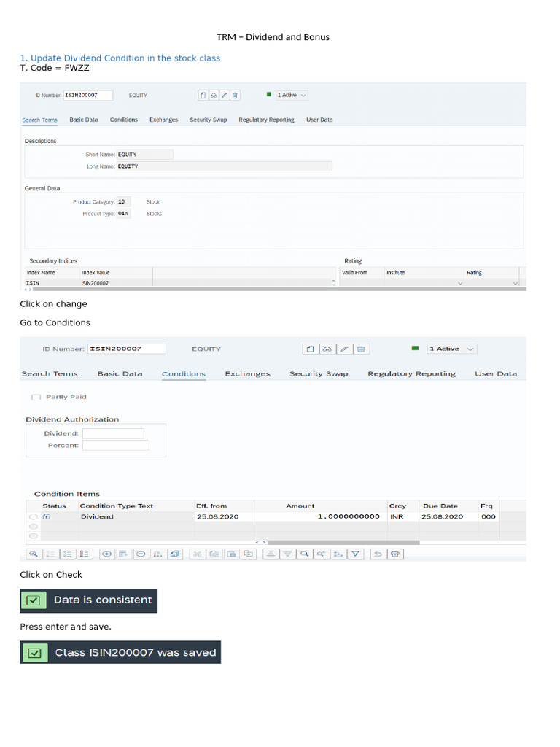Click ID Number field in Conditions screenshot

(127, 349)
